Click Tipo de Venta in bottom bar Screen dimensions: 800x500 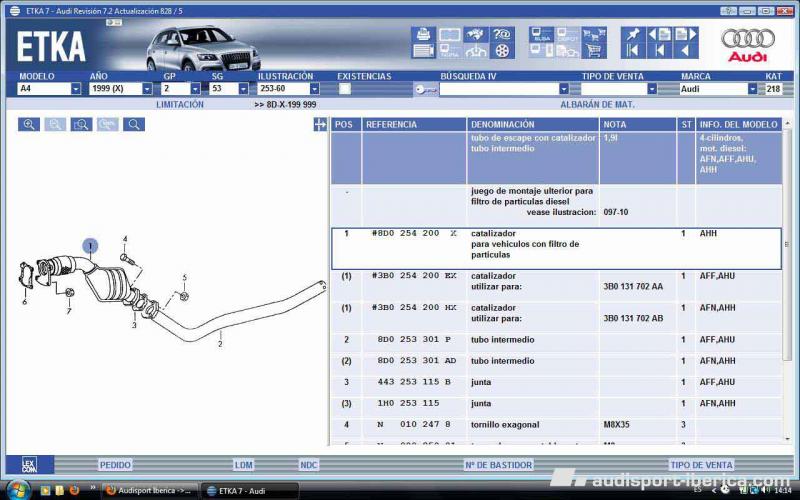click(702, 465)
